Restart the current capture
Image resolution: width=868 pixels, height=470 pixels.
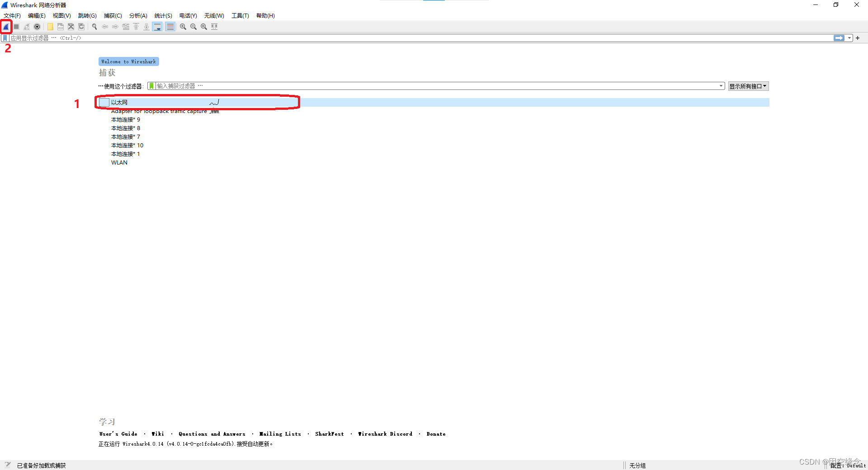[x=27, y=27]
